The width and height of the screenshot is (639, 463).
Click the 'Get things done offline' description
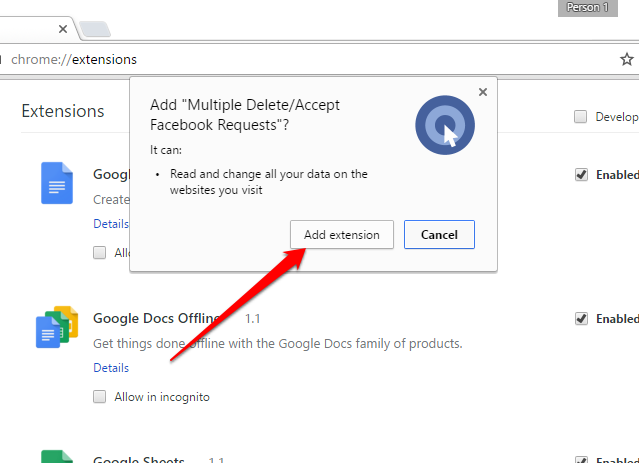(278, 344)
